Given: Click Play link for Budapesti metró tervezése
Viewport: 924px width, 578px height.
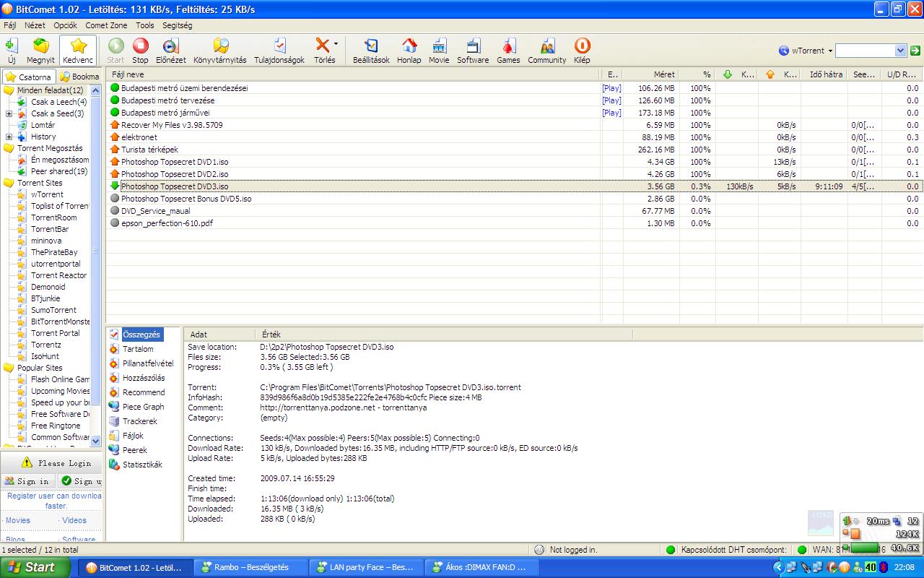Looking at the screenshot, I should pos(611,100).
